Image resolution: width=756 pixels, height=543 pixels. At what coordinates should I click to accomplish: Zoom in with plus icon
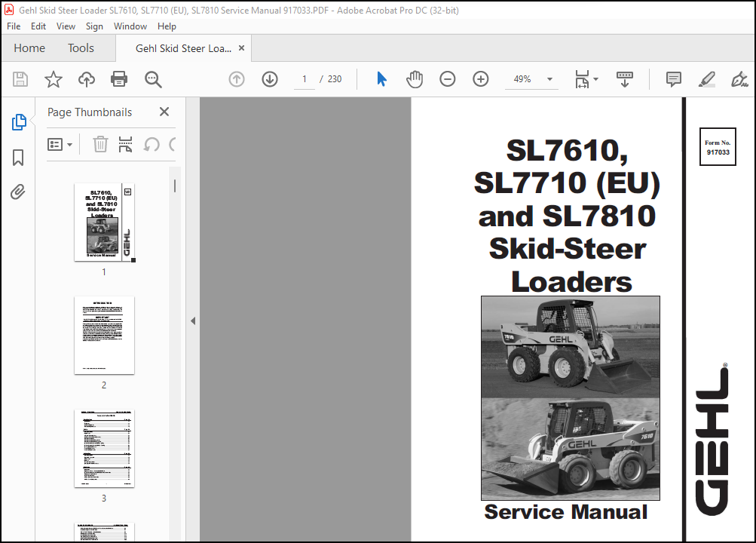click(481, 79)
